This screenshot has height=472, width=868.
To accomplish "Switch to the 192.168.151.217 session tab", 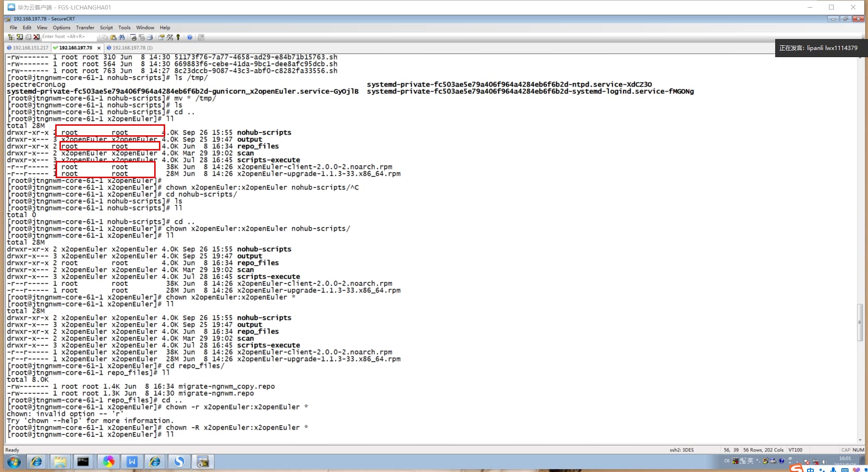I will pyautogui.click(x=28, y=48).
